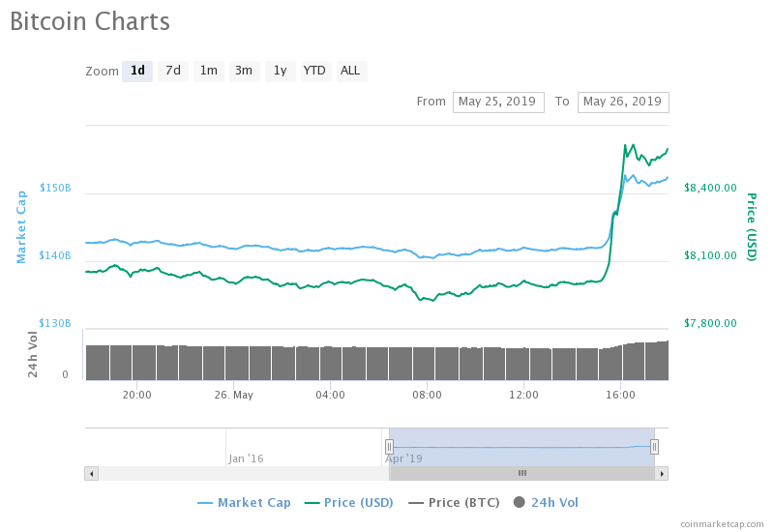Click the 16:00 x-axis label
Image resolution: width=774 pixels, height=532 pixels.
click(620, 396)
